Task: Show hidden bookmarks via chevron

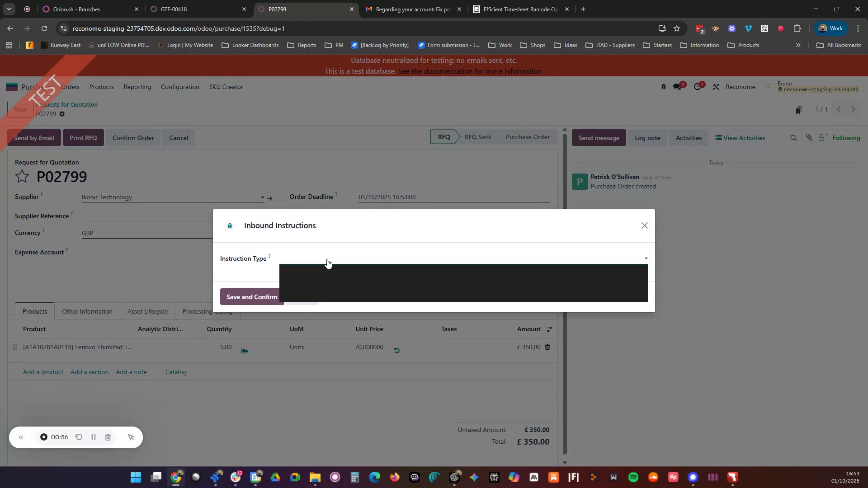Action: point(798,45)
